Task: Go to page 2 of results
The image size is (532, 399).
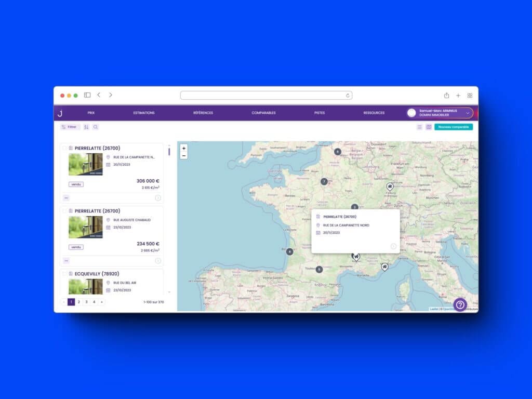Action: coord(79,302)
